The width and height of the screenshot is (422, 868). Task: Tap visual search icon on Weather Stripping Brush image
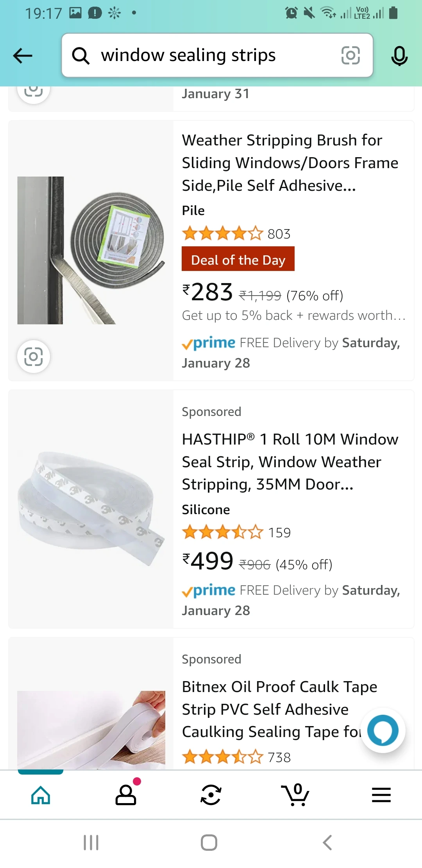[x=34, y=357]
